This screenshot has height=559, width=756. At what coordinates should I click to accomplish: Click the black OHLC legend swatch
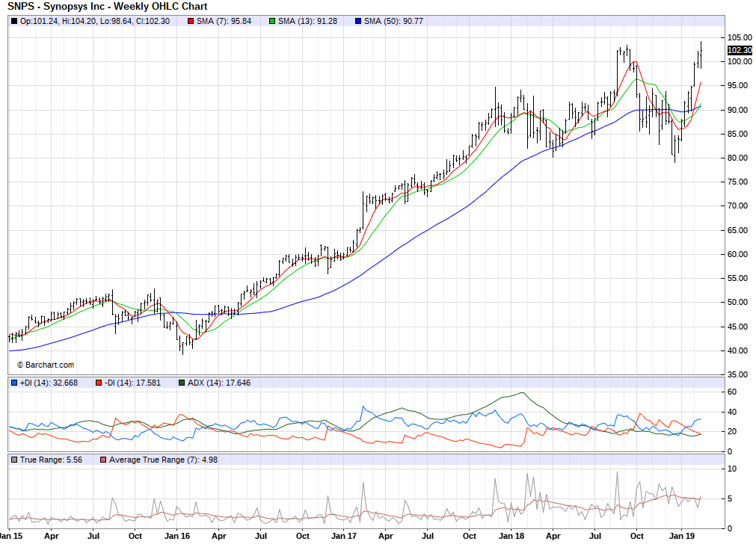point(14,21)
